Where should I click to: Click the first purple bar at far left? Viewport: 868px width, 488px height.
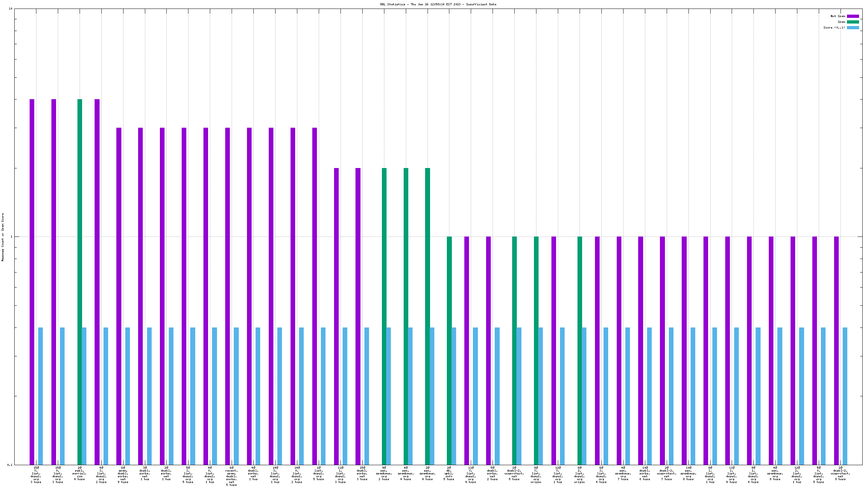point(32,282)
